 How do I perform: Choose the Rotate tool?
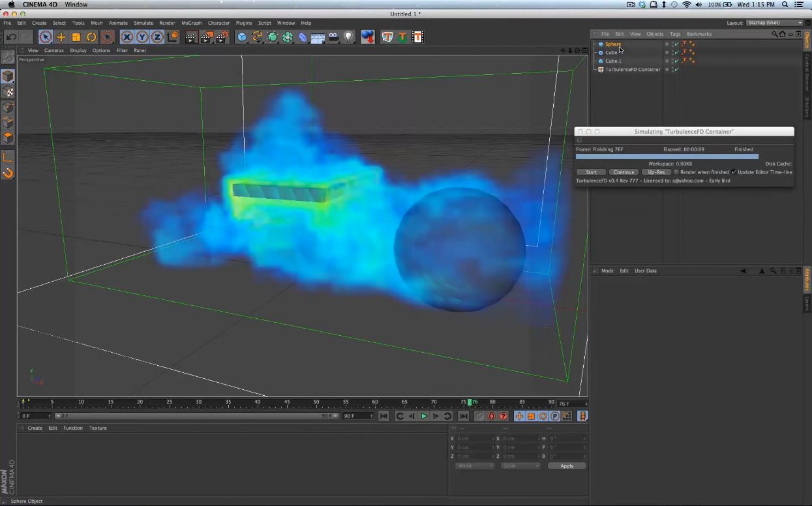click(91, 37)
